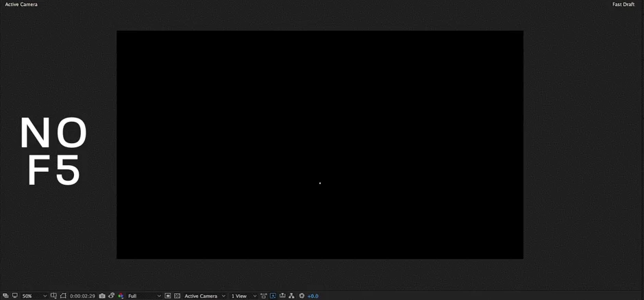Open the Full resolution dropdown

pos(144,296)
